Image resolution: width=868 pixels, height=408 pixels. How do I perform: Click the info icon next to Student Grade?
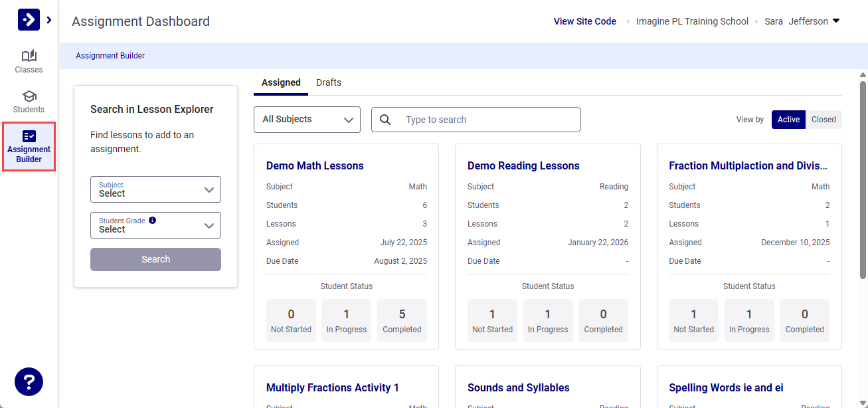tap(153, 219)
